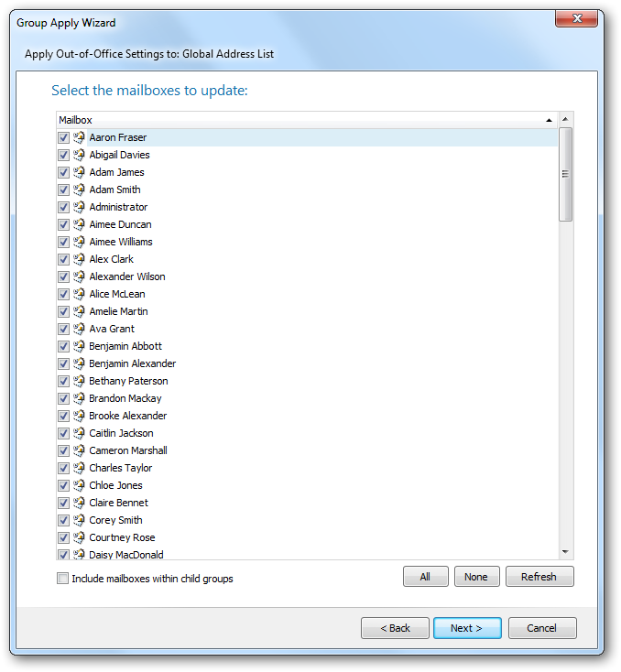The height and width of the screenshot is (672, 621).
Task: Click mailbox icon beside Alexander Wilson
Action: pos(79,276)
